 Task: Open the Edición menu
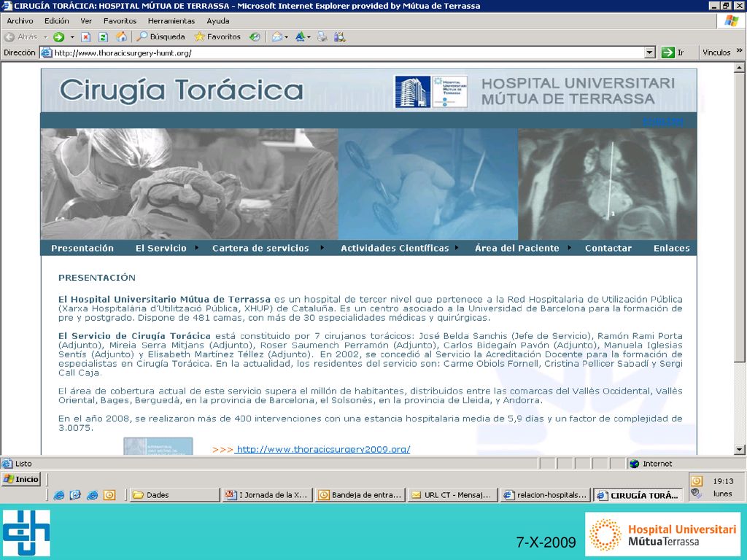57,21
